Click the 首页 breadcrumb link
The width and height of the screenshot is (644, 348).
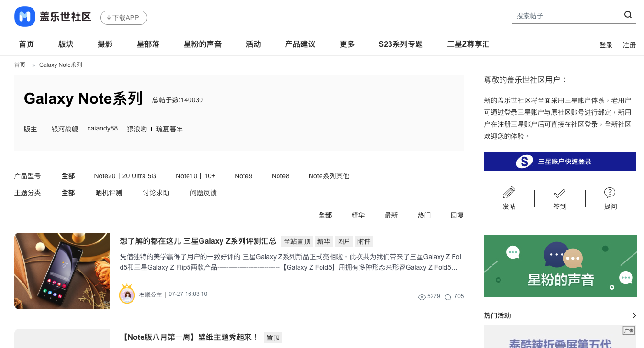(20, 65)
